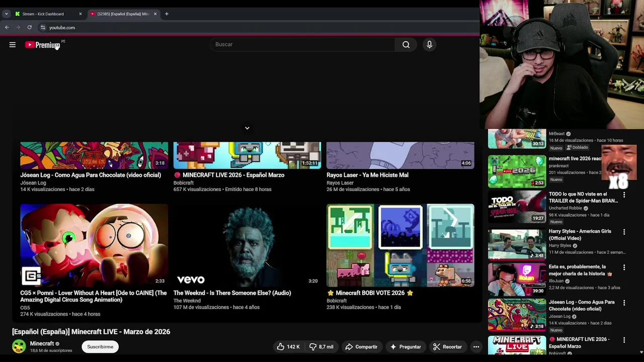Open options menu for Harry Styles video
The height and width of the screenshot is (362, 644).
coord(624,232)
